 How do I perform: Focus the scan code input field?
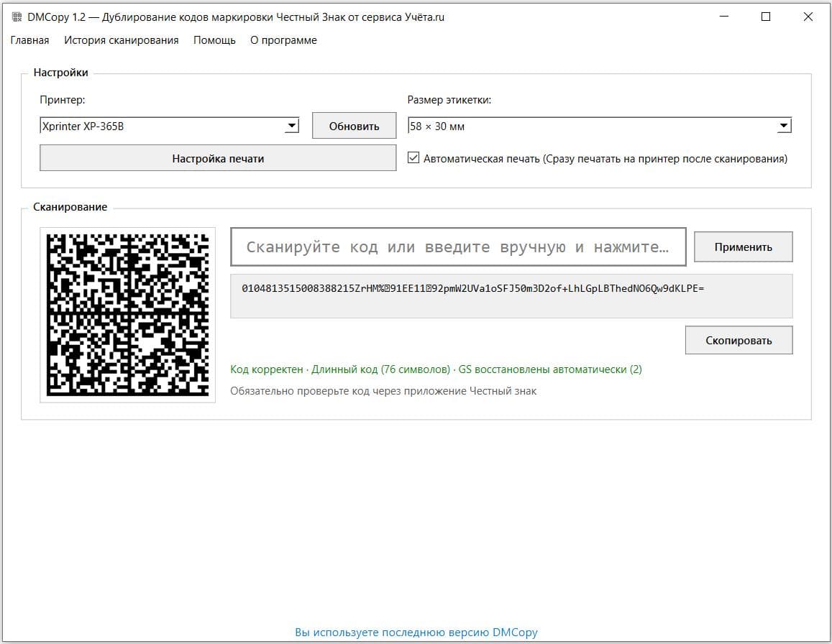tap(459, 247)
